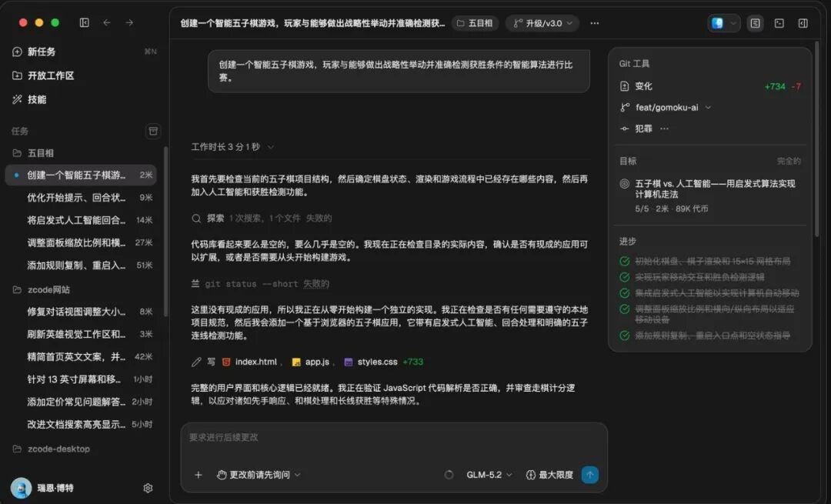Open the 变化 changes row in Git 工具
Screen dimensions: 831x504
(x=710, y=86)
